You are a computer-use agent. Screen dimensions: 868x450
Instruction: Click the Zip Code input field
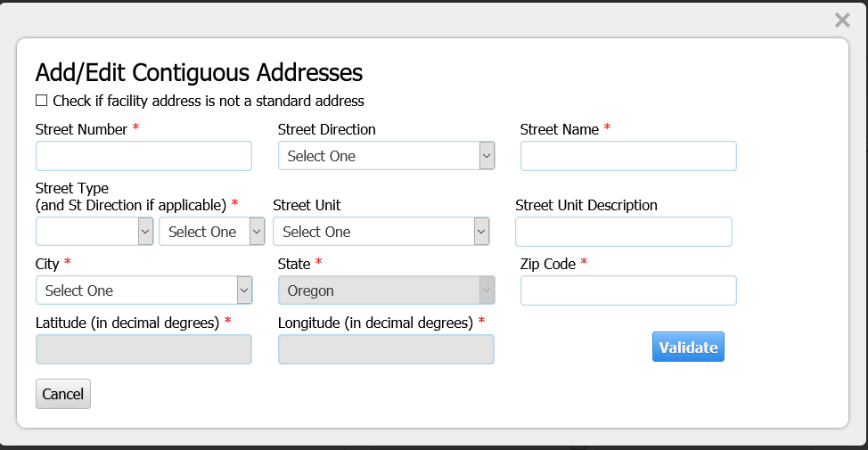(x=628, y=290)
